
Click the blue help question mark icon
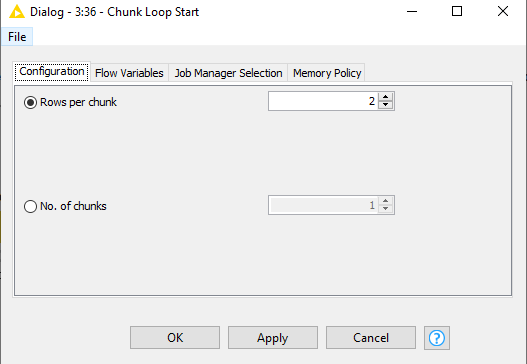(x=437, y=338)
